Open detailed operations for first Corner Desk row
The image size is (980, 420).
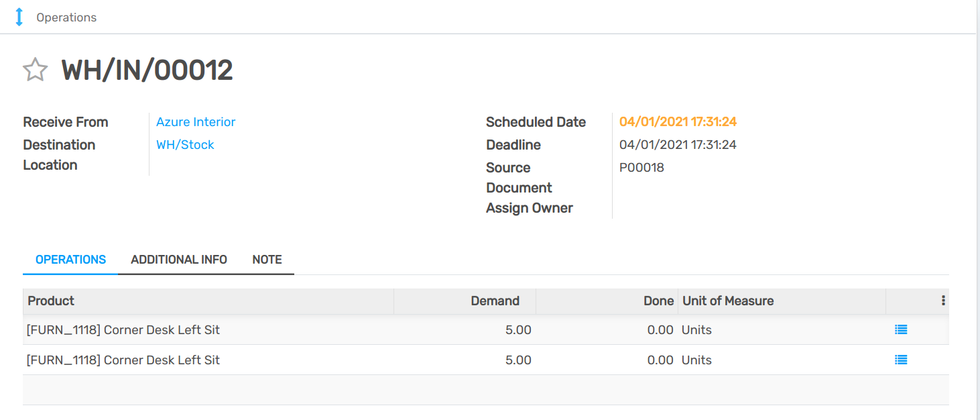(x=901, y=330)
